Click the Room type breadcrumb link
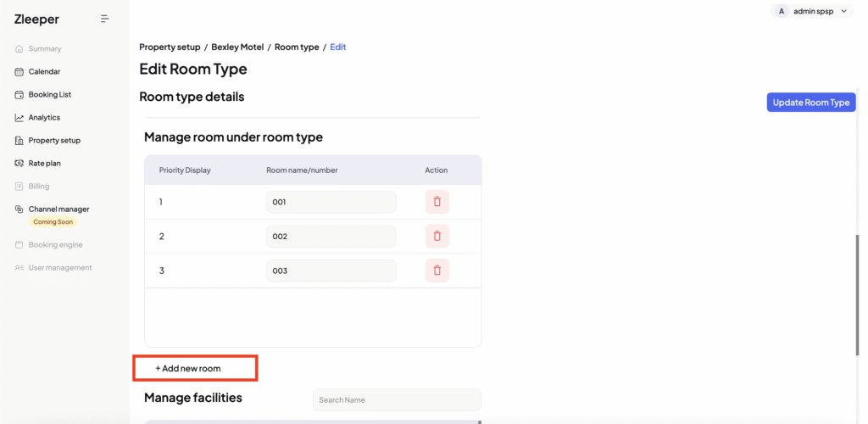 point(297,47)
